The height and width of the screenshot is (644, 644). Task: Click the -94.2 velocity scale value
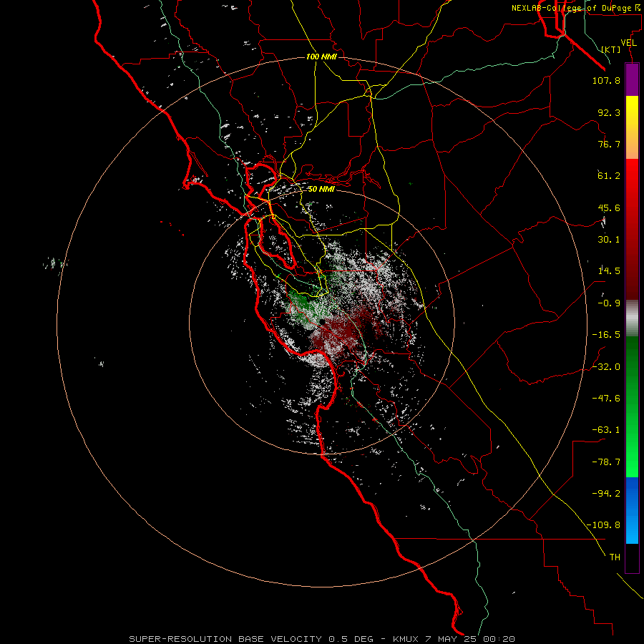606,494
